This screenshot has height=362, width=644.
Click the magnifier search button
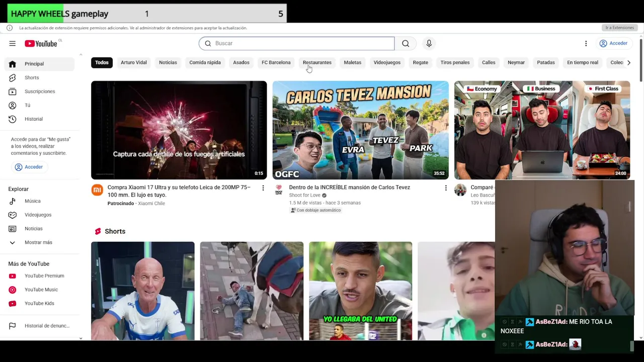[x=406, y=43]
